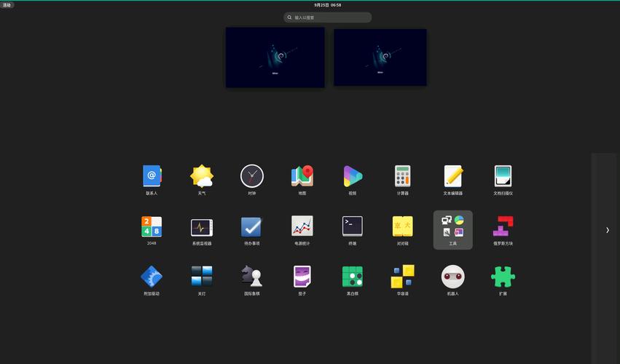Switch to the first workspace thumbnail
Image resolution: width=620 pixels, height=364 pixels.
point(275,58)
